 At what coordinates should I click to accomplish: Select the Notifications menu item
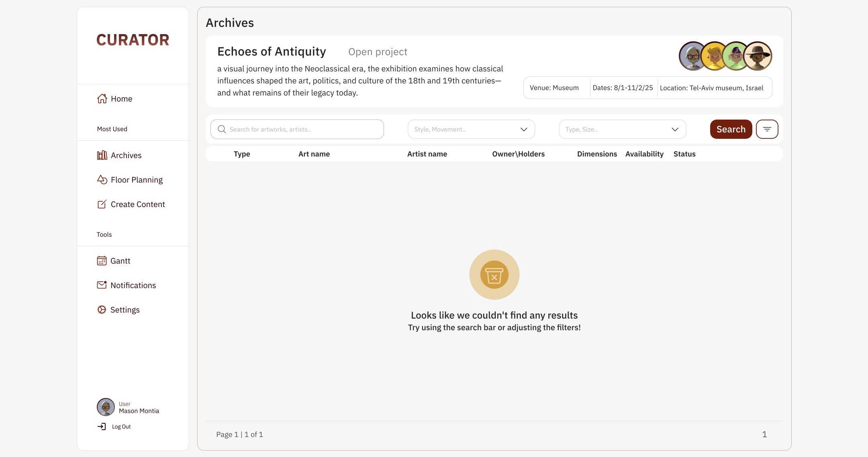[133, 285]
